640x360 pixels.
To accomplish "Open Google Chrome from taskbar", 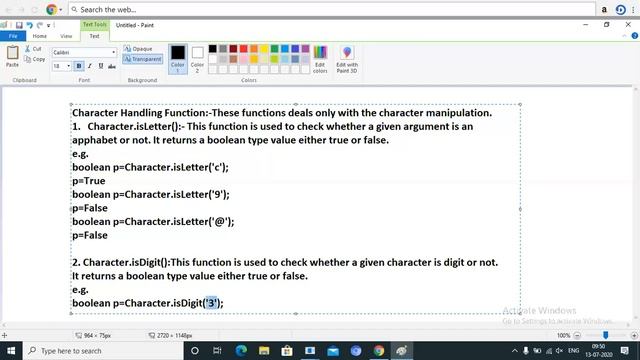I will pyautogui.click(x=379, y=351).
